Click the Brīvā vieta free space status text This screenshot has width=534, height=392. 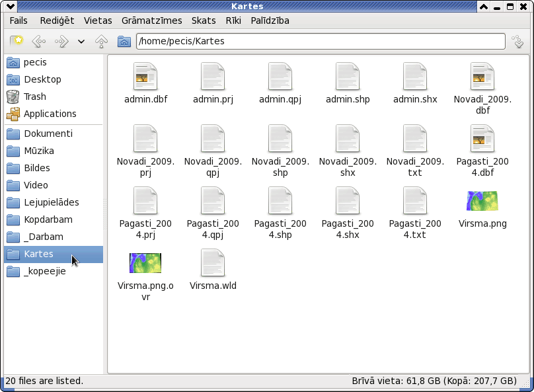pos(434,381)
